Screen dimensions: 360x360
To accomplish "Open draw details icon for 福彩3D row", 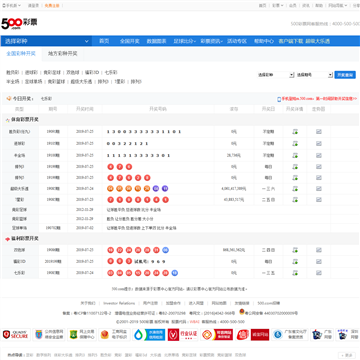I will tap(295, 262).
